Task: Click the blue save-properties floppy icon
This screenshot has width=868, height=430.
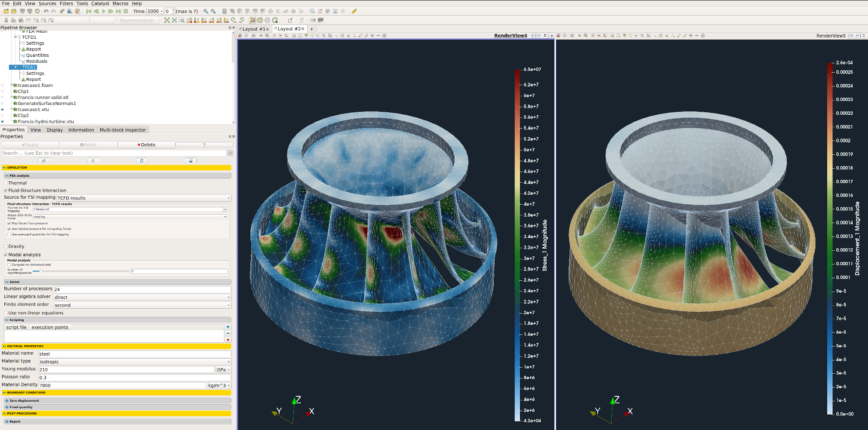Action: tap(191, 161)
